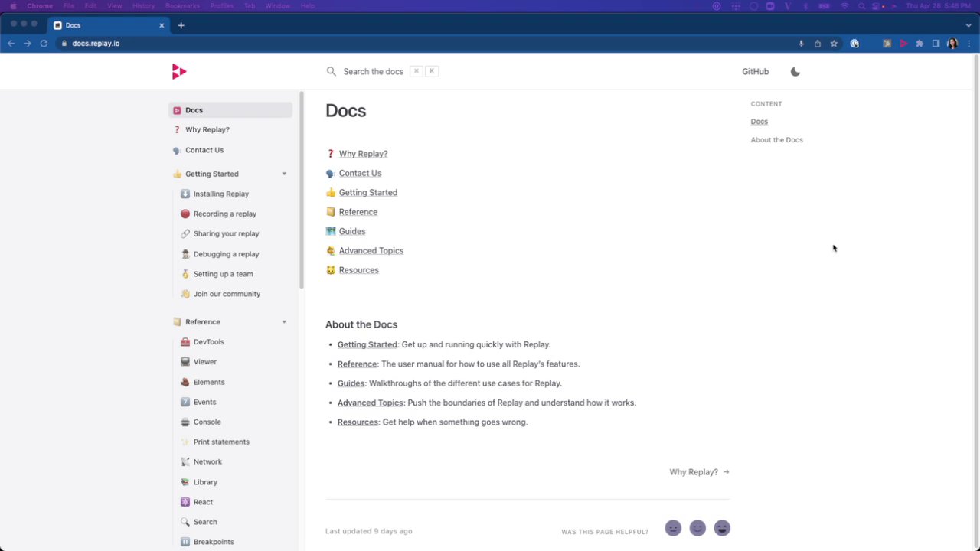This screenshot has height=551, width=980.
Task: Open the View menu in menu bar
Action: (x=114, y=6)
